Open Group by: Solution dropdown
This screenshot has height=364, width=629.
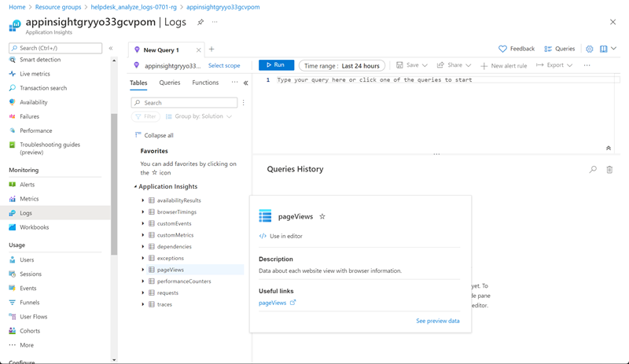click(199, 116)
